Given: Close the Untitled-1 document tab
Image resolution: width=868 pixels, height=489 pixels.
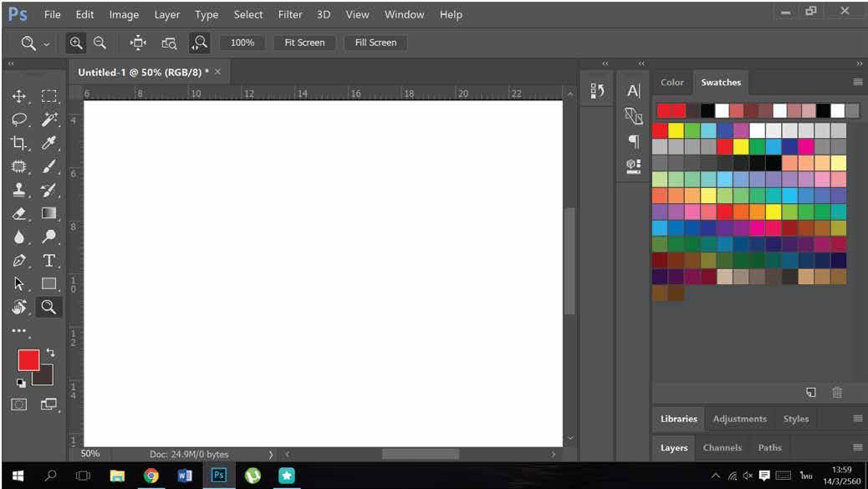Looking at the screenshot, I should tap(217, 72).
